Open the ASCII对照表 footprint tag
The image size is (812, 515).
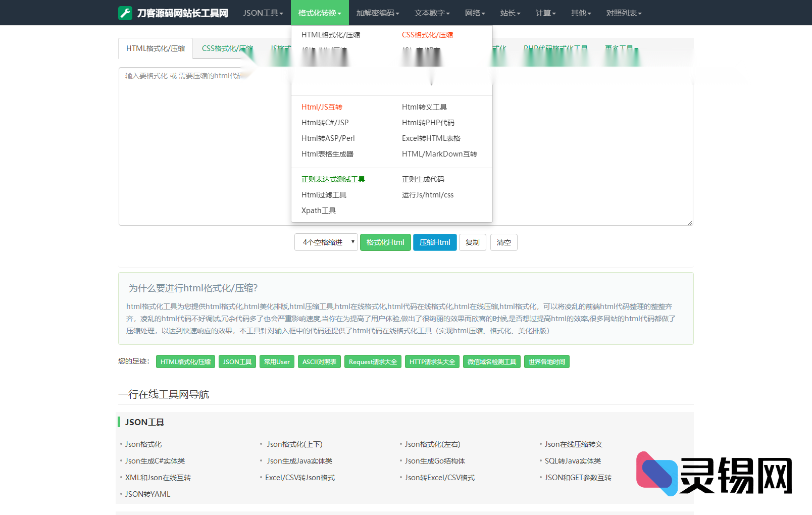point(319,362)
